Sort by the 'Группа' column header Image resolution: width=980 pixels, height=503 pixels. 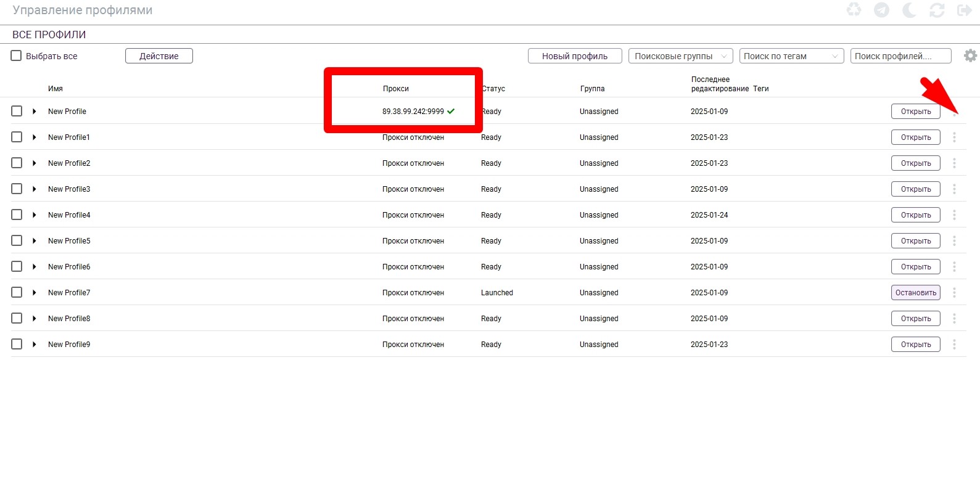pyautogui.click(x=592, y=89)
